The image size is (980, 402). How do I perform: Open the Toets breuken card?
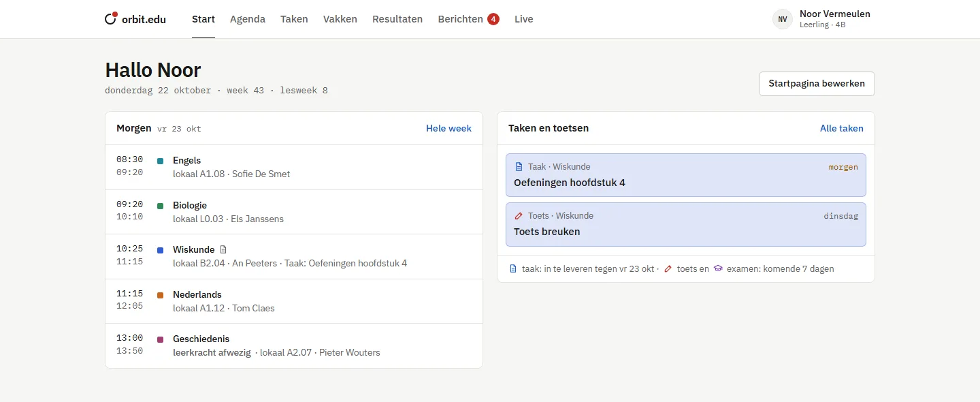point(686,224)
